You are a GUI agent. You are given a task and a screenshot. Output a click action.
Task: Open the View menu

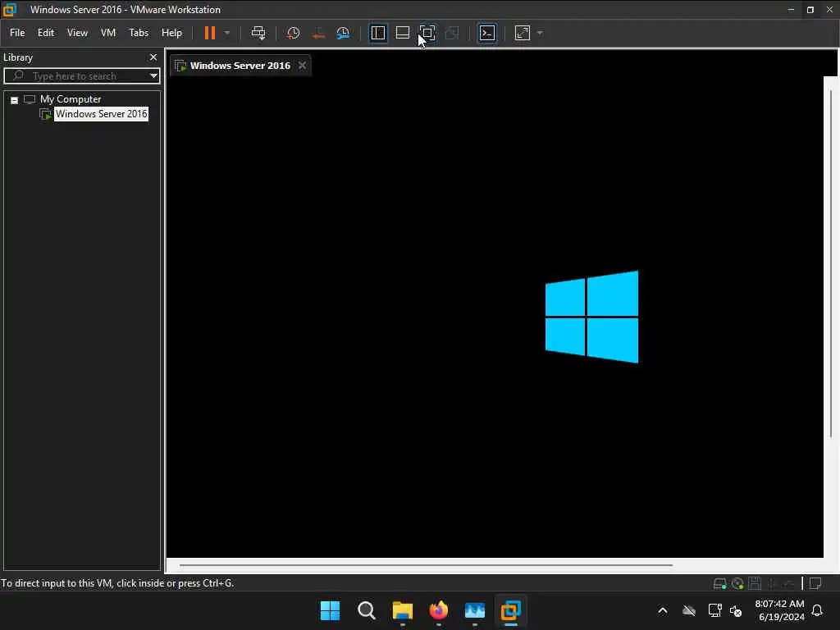point(77,33)
